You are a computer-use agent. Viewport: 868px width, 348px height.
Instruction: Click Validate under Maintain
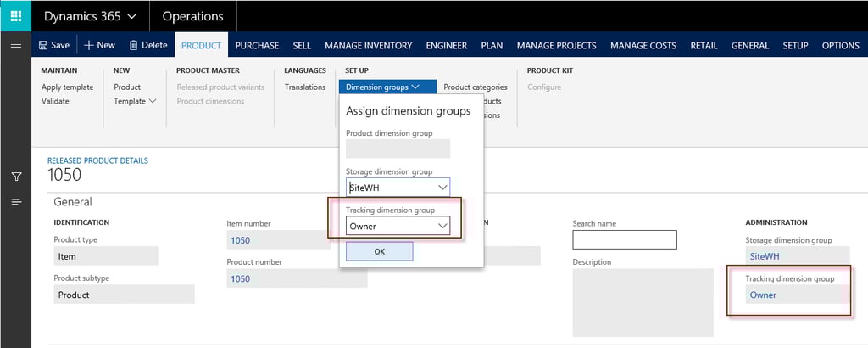click(x=55, y=101)
